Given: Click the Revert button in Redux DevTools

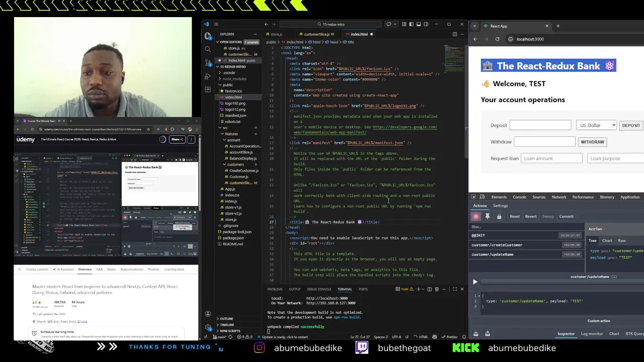Looking at the screenshot, I should (x=530, y=217).
